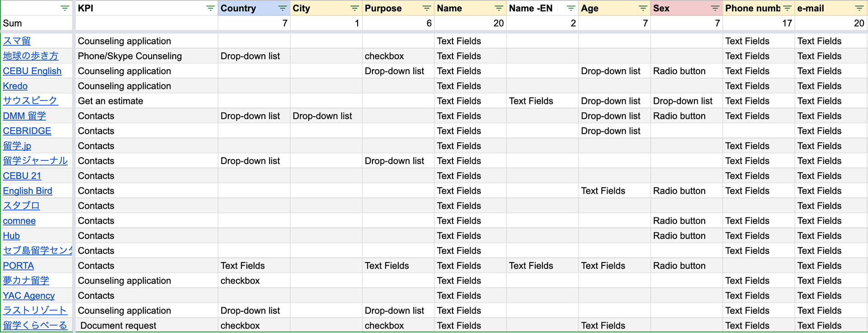Screen dimensions: 868x333
Task: Select Age Text Fields cell in English Bird row
Action: pos(614,191)
